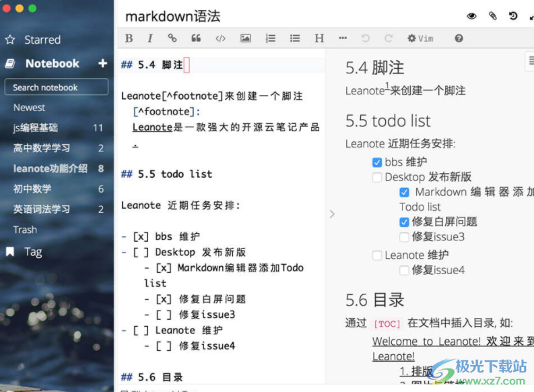Insert a blockquote using the quote icon

196,38
